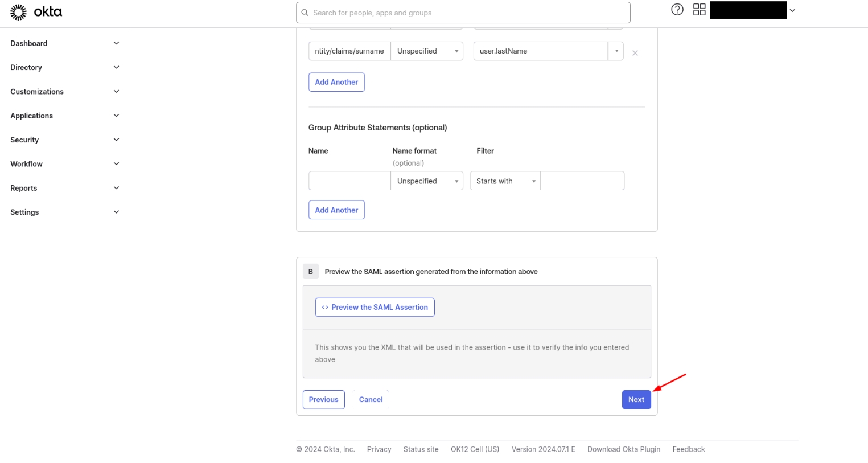The image size is (868, 463).
Task: Open the Download Okta Plugin link
Action: tap(623, 449)
